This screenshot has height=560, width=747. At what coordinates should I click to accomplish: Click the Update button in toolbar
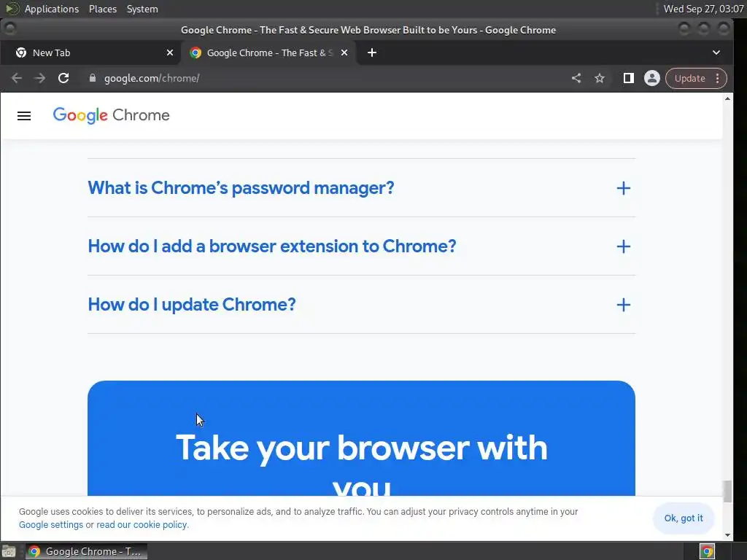[x=690, y=78]
